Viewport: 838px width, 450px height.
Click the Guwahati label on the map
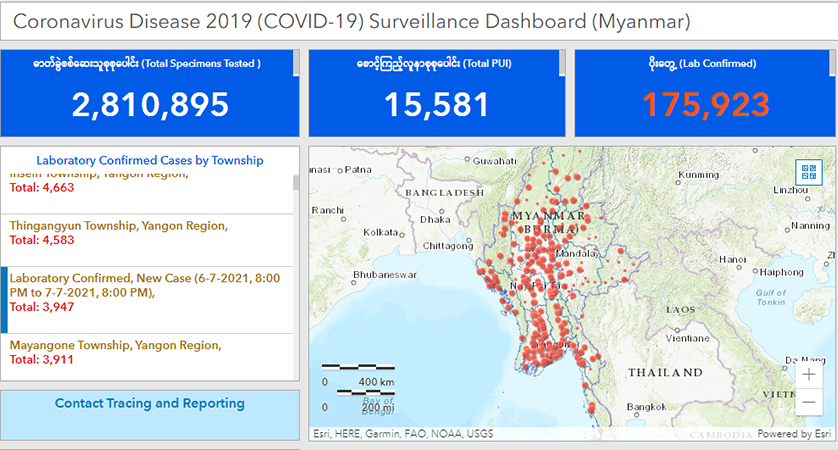pos(494,161)
